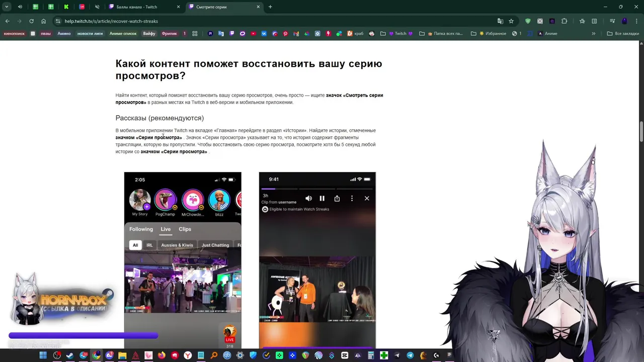Click the pause icon in story screenshot
The image size is (644, 362).
(322, 199)
